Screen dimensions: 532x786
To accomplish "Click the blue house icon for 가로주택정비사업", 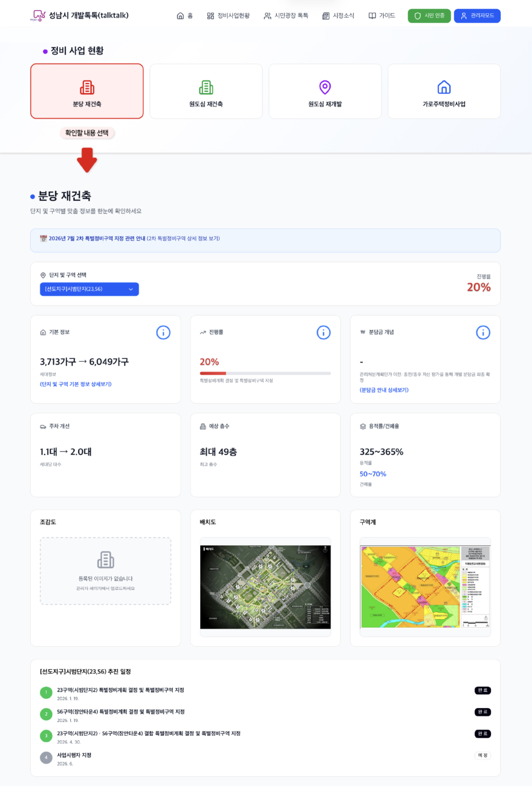I will coord(444,87).
